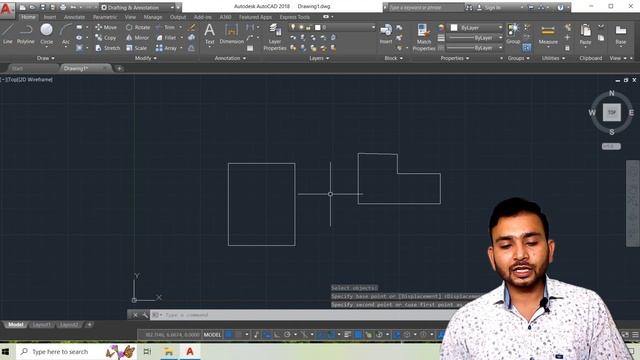This screenshot has height=360, width=640.
Task: Activate the Move command
Action: [x=106, y=27]
